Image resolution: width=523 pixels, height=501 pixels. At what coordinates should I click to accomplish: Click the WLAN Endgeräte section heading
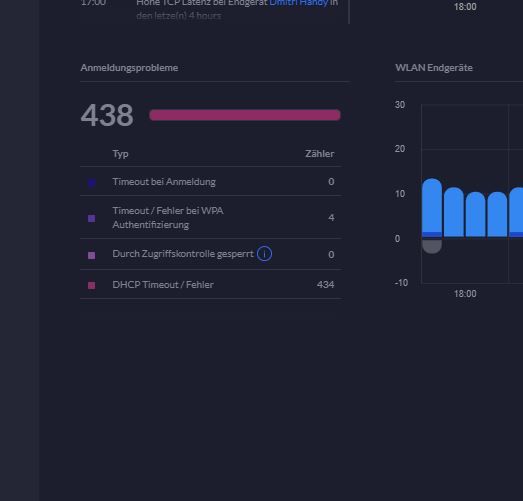434,68
